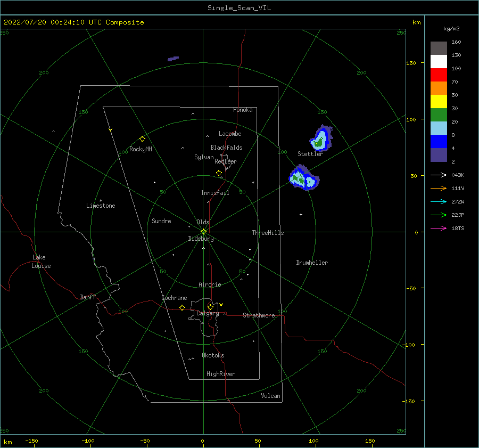479x448 pixels.
Task: Select the 04DK legend label
Action: point(458,175)
